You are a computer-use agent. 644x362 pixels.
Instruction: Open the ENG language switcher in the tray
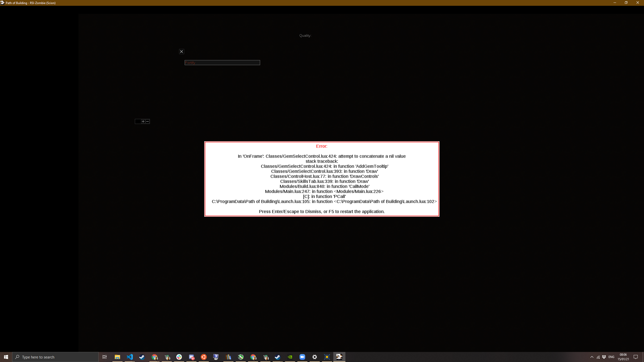click(611, 357)
